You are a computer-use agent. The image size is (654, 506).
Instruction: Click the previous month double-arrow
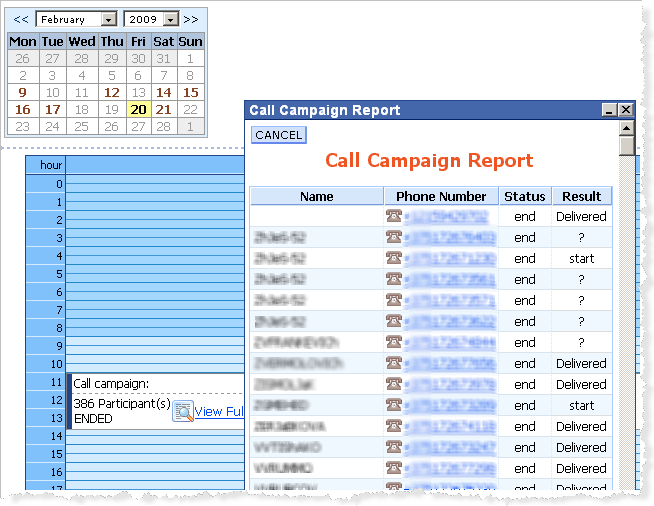[x=20, y=19]
